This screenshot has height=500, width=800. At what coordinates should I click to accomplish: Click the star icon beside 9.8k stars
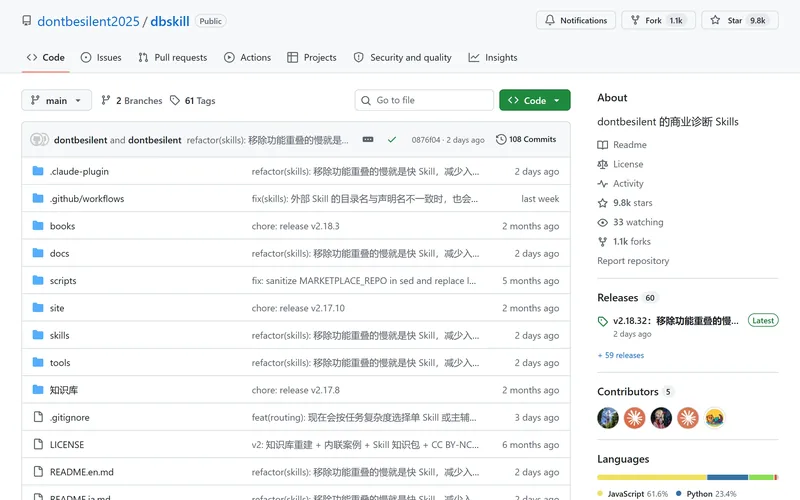coord(603,203)
